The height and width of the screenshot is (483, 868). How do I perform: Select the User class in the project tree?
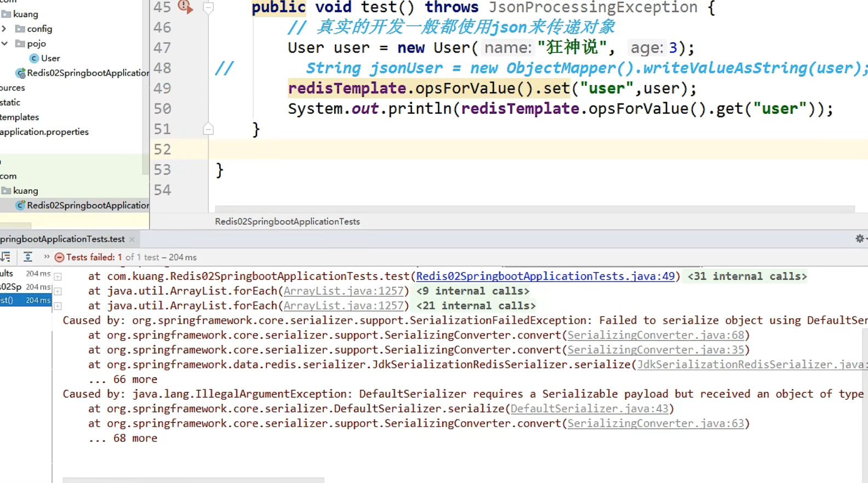coord(50,58)
